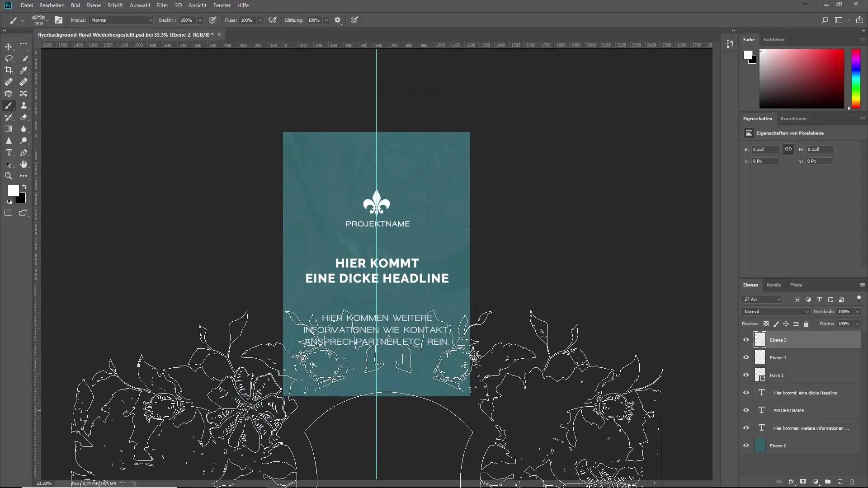
Task: Select the Gradient tool
Action: point(9,129)
